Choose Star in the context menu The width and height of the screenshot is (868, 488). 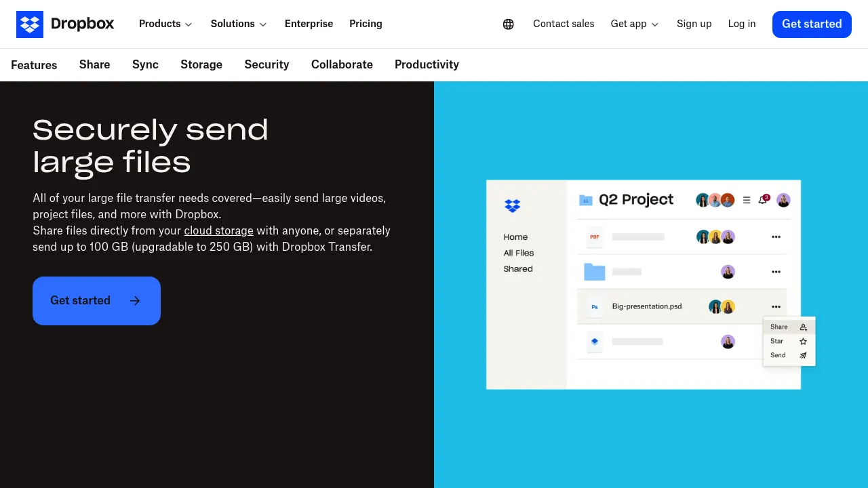click(789, 341)
